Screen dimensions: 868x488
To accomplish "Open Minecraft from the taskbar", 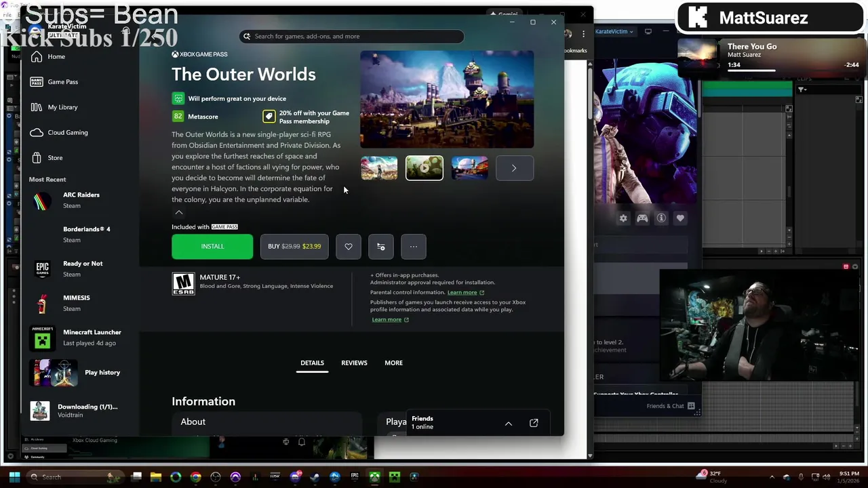I will pyautogui.click(x=394, y=477).
